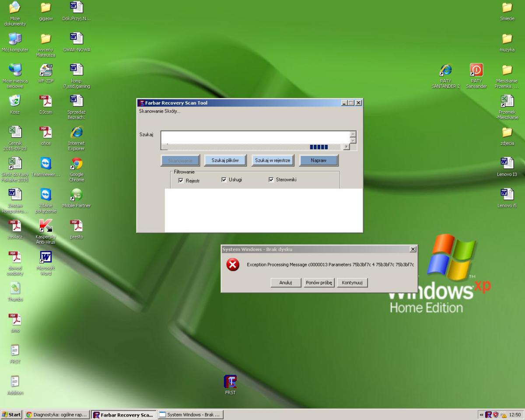Uncheck the Usługi filter checkbox
This screenshot has height=420, width=525.
click(224, 179)
